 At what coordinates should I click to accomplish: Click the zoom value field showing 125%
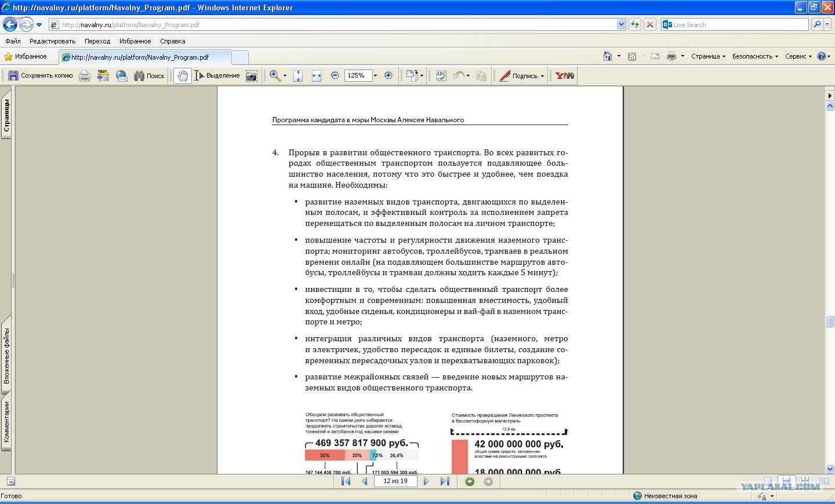click(x=358, y=75)
